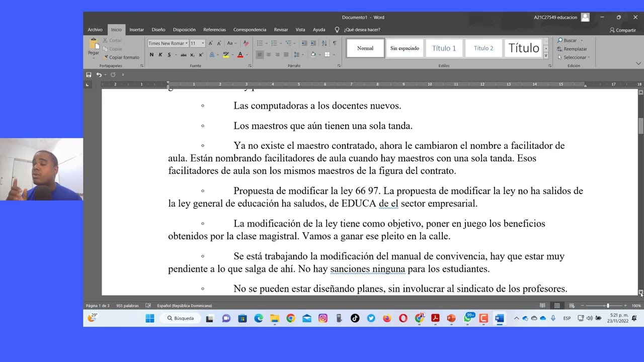
Task: Click the bullets list icon
Action: pos(260,43)
